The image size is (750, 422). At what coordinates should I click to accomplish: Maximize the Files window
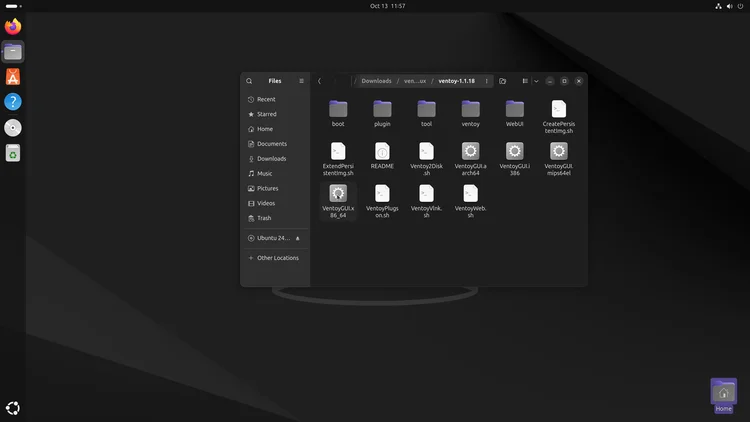pos(564,81)
